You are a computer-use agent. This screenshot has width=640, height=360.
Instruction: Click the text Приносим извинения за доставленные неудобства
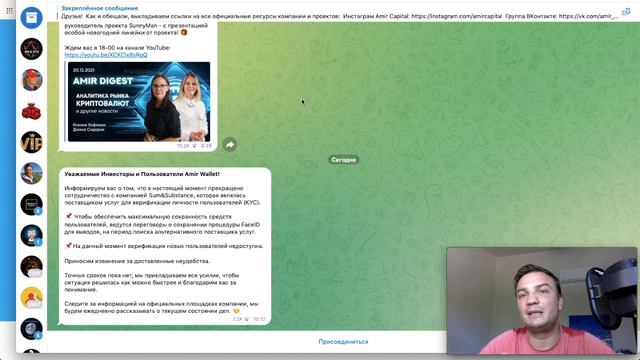click(137, 261)
